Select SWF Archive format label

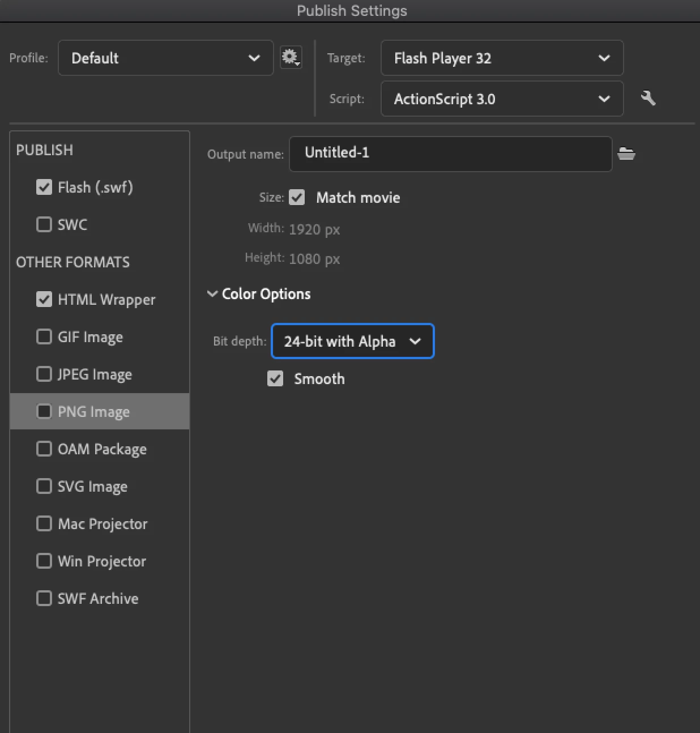tap(98, 598)
